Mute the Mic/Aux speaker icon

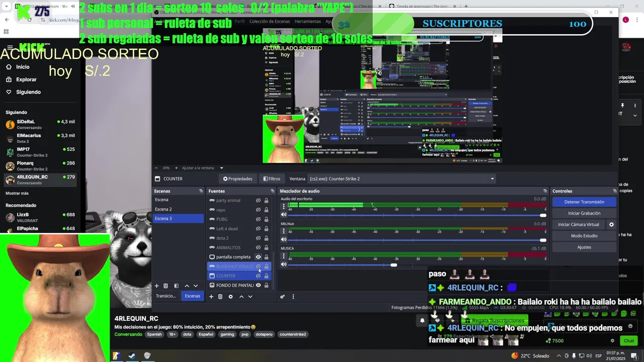(284, 240)
